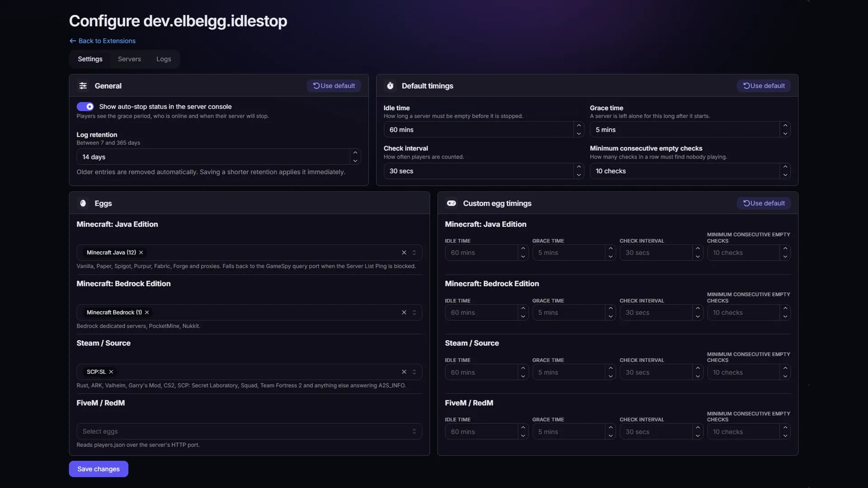Remove the Minecraft Java (12) tag
Screen dimensions: 868x488
click(141, 253)
